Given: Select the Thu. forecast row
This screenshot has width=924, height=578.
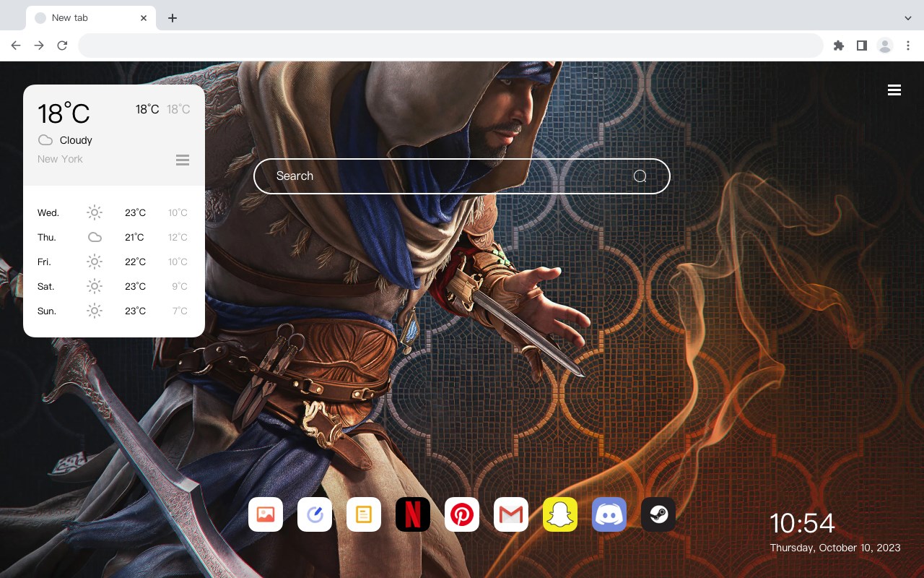Looking at the screenshot, I should 114,237.
